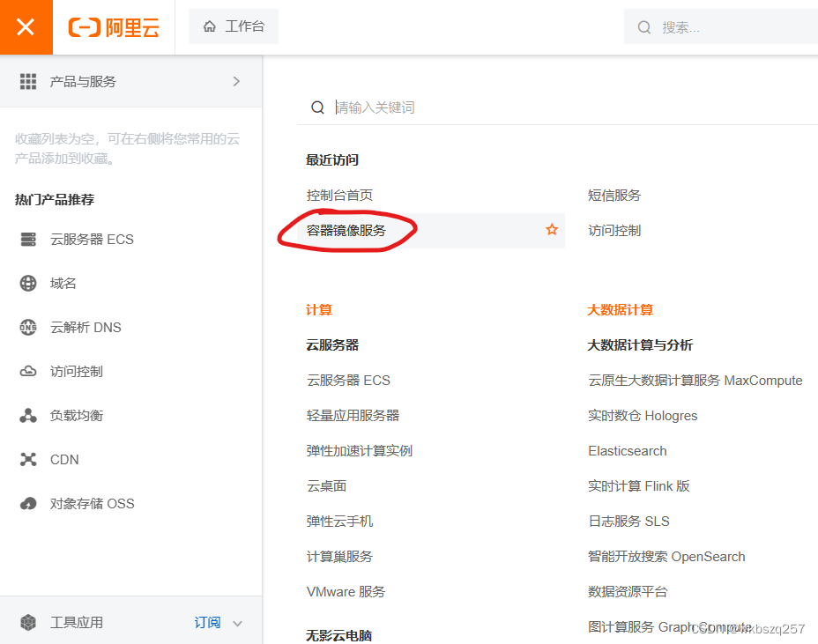Open the 产品与服务 menu entry
Screen dimensions: 818x644
tap(131, 81)
